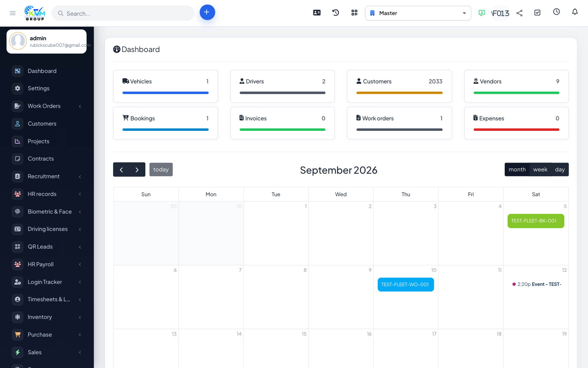The height and width of the screenshot is (368, 588).
Task: Open the Bookings stat card
Action: pos(166,123)
